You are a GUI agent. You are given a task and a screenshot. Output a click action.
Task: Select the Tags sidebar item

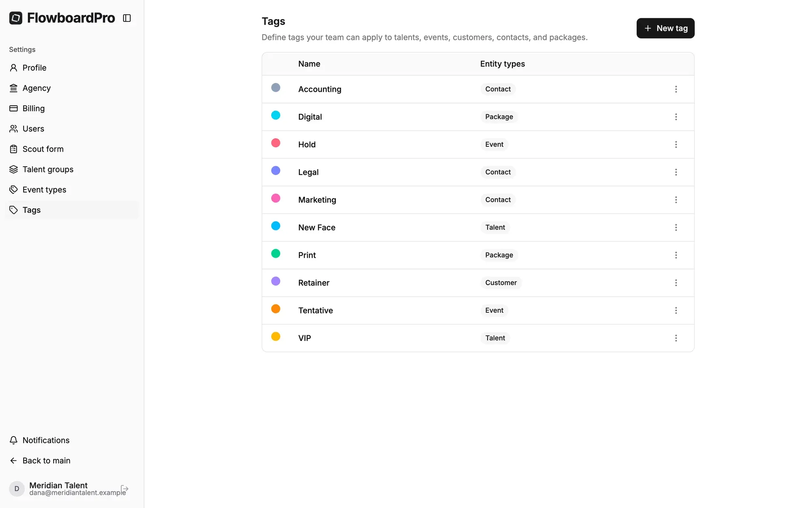tap(72, 210)
